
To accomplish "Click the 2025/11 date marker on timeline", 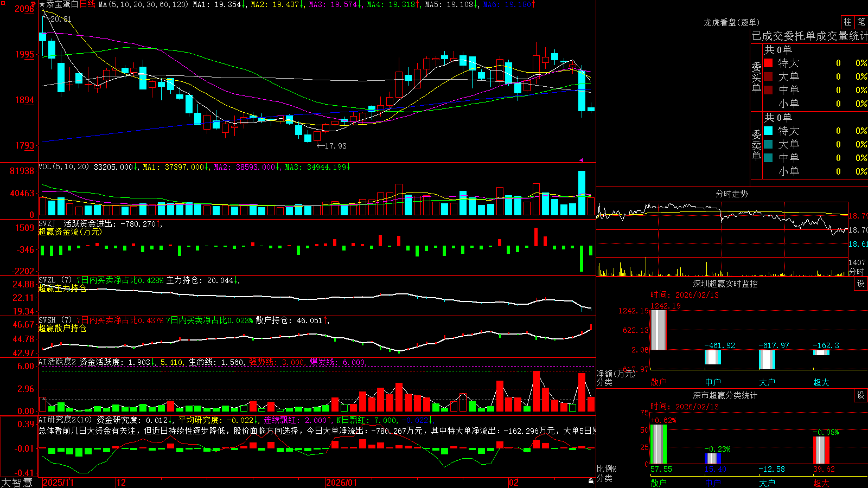I will coord(58,483).
